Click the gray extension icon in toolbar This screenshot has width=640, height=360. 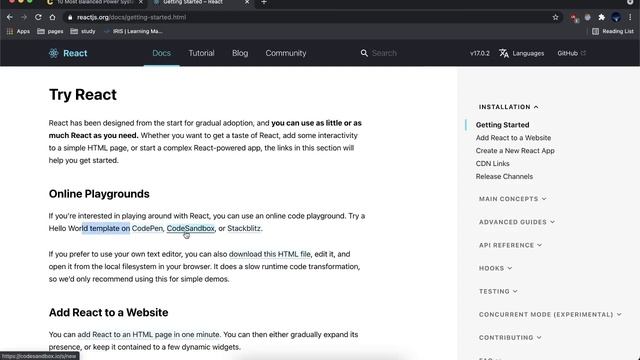(x=588, y=17)
